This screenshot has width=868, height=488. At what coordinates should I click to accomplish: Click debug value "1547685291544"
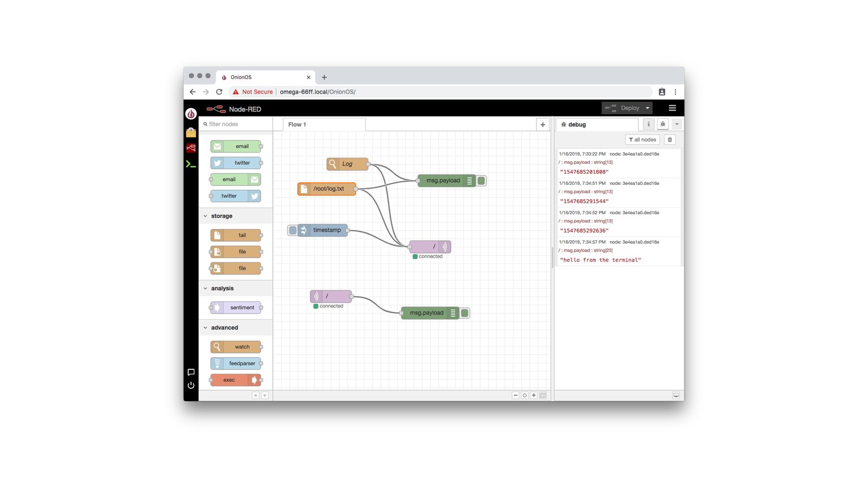[584, 201]
